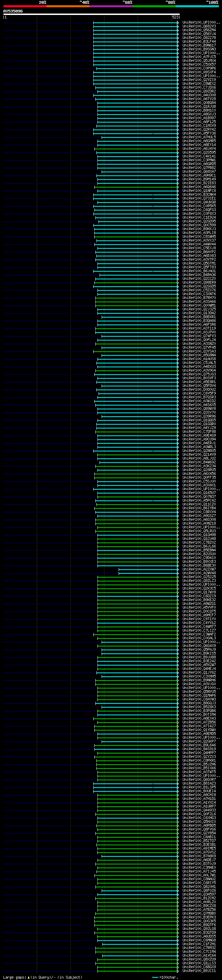Open hit UniRef100_B6BE30
This screenshot has width=222, height=980.
pyautogui.click(x=199, y=565)
